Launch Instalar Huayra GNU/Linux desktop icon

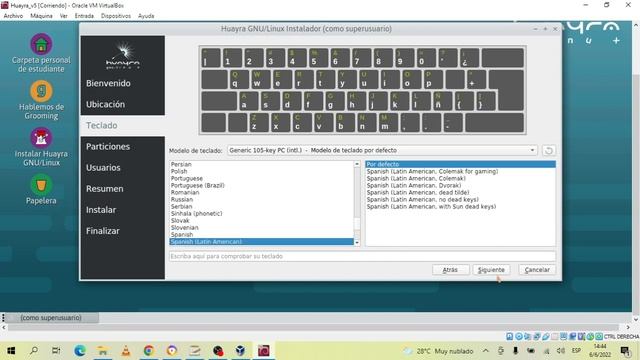tap(41, 147)
